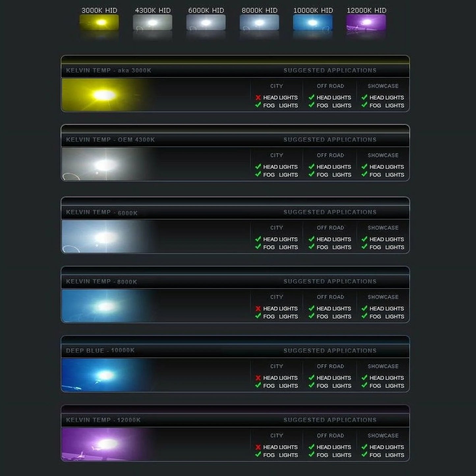Click the Showcase label in the 3000K panel
Screen dimensions: 476x476
pos(383,86)
